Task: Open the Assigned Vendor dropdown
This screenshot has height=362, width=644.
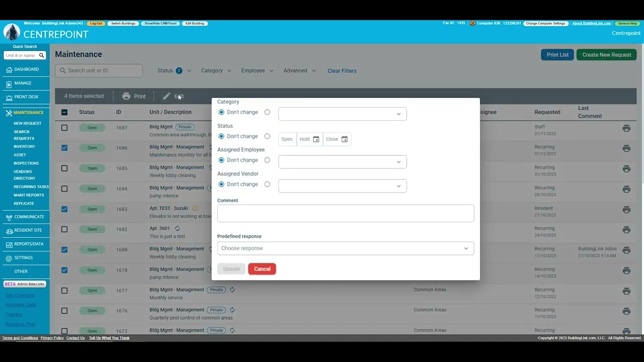Action: coord(342,186)
